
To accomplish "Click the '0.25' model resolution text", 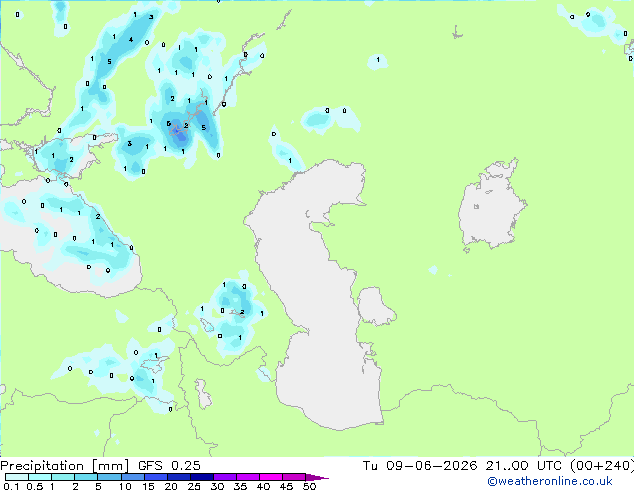I will pos(186,466).
